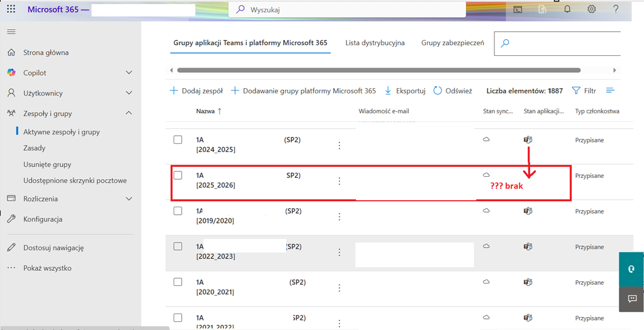Open the Filtr button
Screen dimensions: 644x330
tap(584, 91)
